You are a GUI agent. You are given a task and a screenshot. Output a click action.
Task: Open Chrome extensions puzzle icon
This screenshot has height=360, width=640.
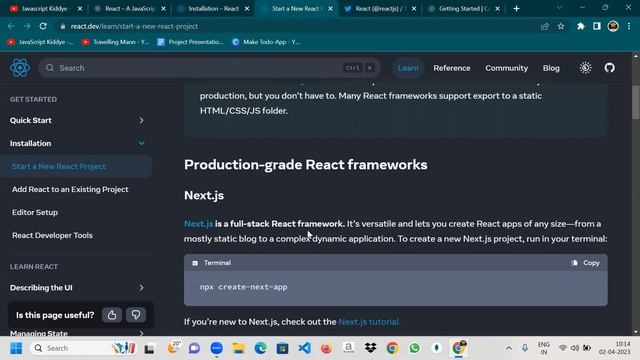pyautogui.click(x=580, y=26)
